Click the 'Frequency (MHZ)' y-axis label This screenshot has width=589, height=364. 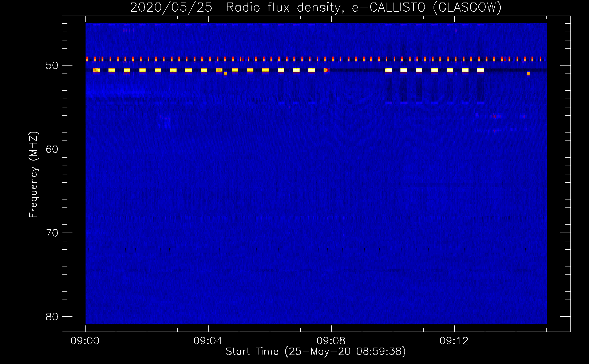click(x=33, y=175)
